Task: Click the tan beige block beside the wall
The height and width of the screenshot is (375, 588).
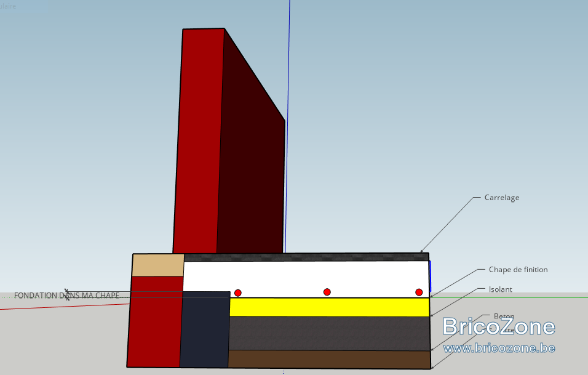Action: (158, 265)
